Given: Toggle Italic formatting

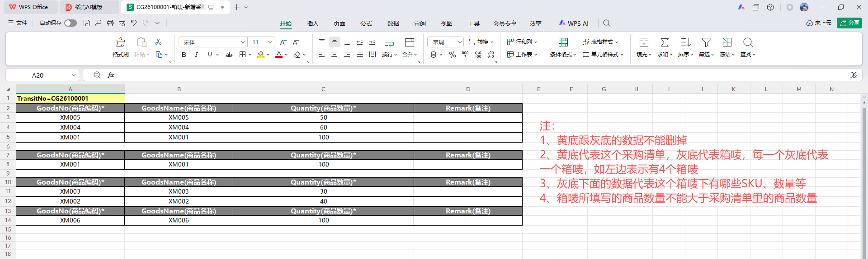Looking at the screenshot, I should pos(196,55).
